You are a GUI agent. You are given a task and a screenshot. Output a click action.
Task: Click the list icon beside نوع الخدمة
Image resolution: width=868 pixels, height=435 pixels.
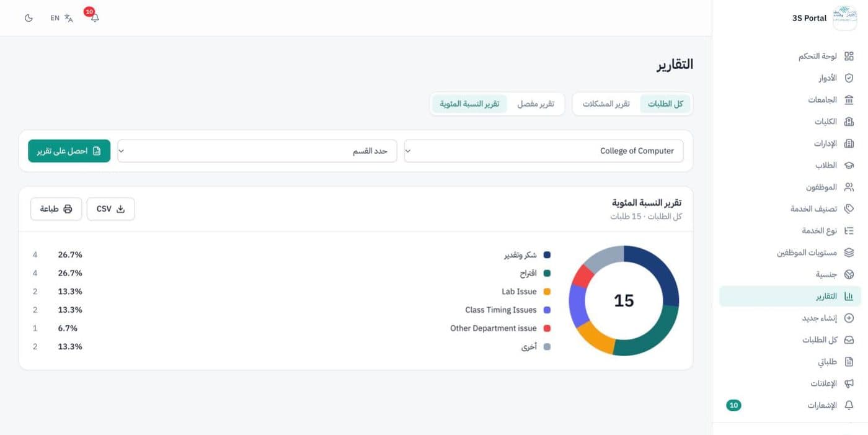(x=849, y=231)
